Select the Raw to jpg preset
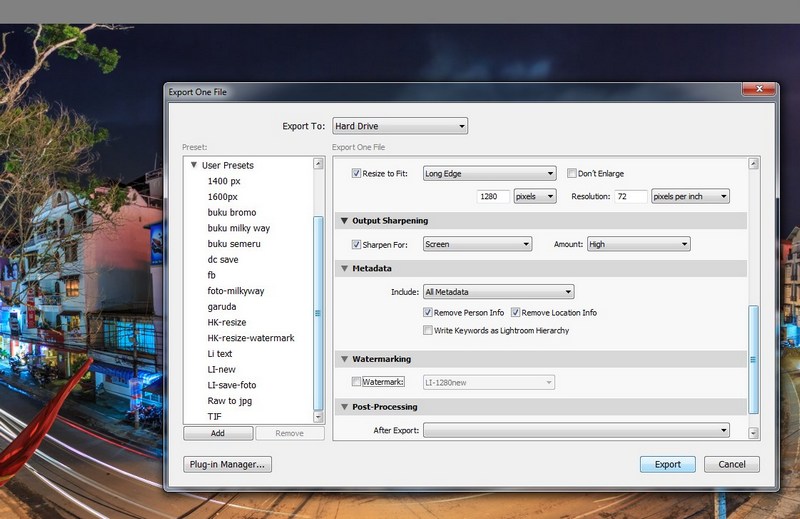 pos(229,401)
